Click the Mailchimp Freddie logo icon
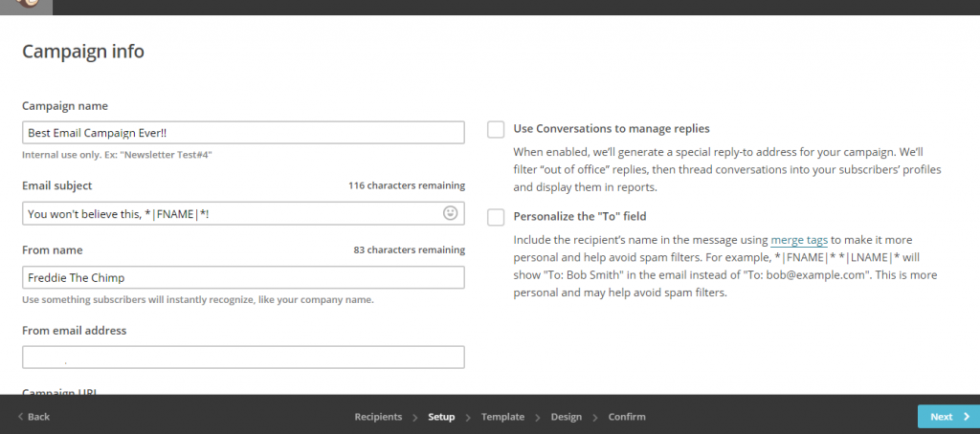 click(x=26, y=4)
